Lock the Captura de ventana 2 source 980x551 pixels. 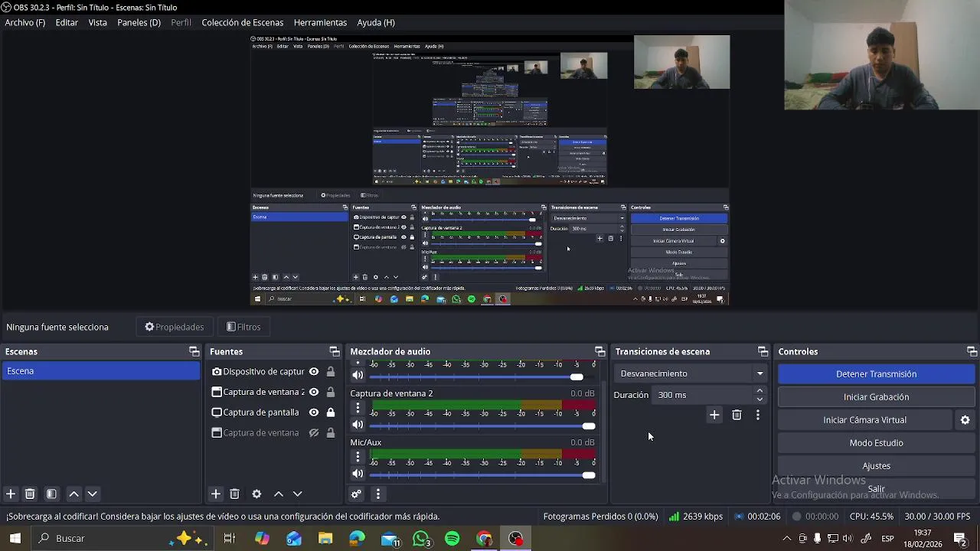[331, 392]
